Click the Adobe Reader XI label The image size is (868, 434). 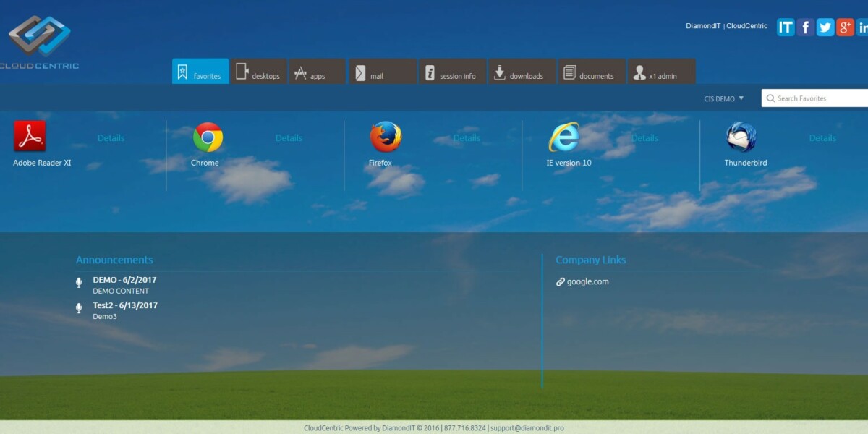point(42,163)
